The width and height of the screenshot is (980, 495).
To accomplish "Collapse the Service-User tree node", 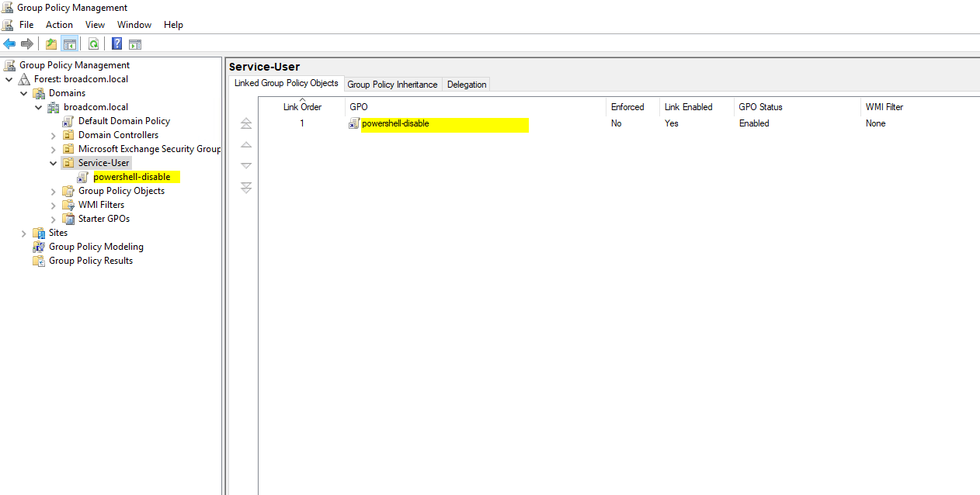I will pyautogui.click(x=53, y=163).
